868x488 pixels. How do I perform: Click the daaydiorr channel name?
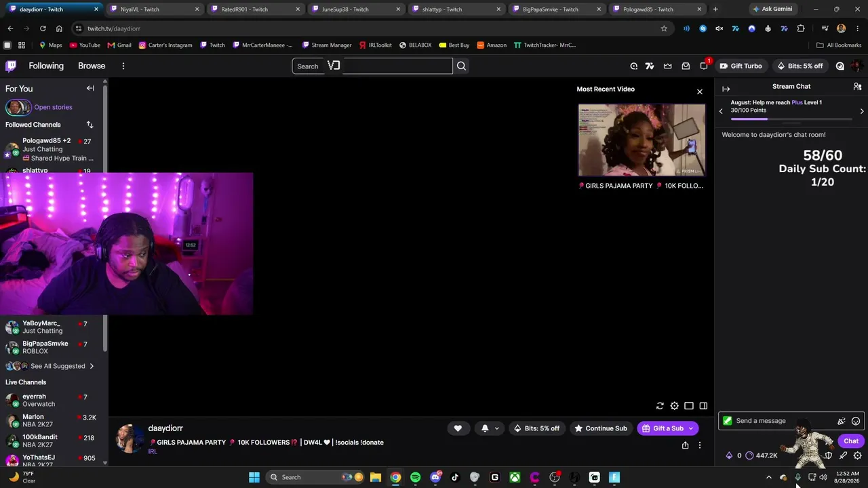(x=165, y=428)
